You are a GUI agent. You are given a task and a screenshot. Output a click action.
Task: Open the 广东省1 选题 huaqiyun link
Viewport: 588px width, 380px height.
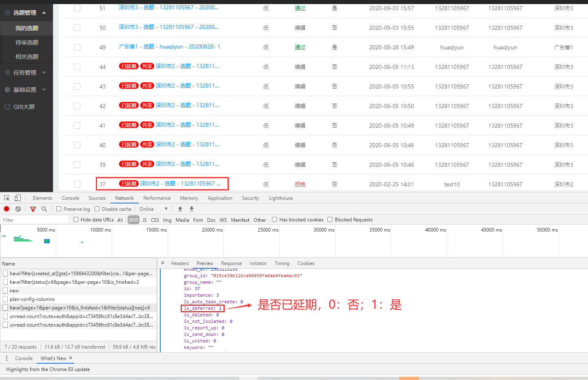169,47
